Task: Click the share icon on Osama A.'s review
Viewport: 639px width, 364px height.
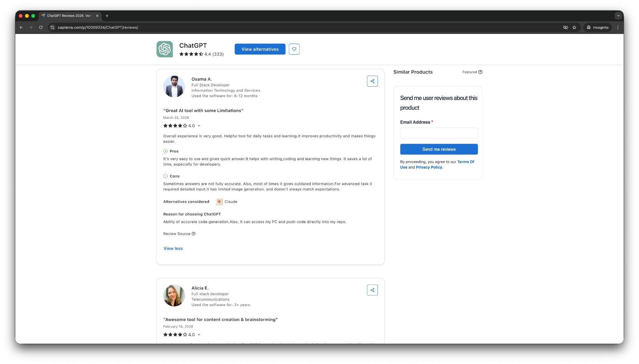Action: click(372, 81)
